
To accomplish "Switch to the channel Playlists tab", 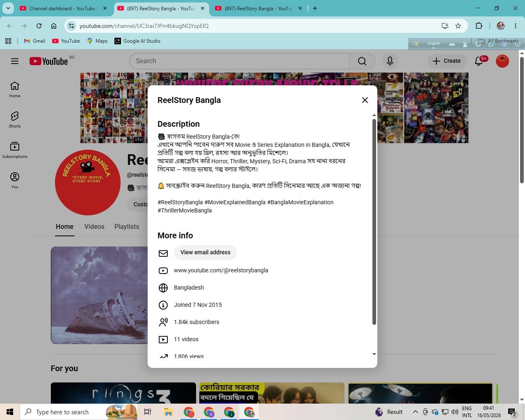I will [127, 227].
